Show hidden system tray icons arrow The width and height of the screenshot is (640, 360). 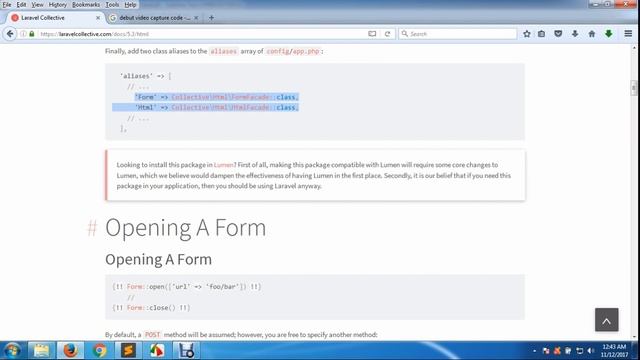coord(534,351)
